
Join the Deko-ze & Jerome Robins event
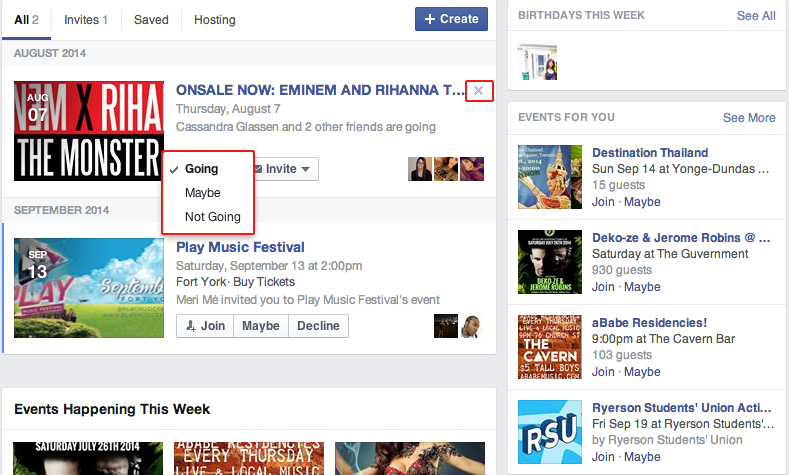[603, 287]
